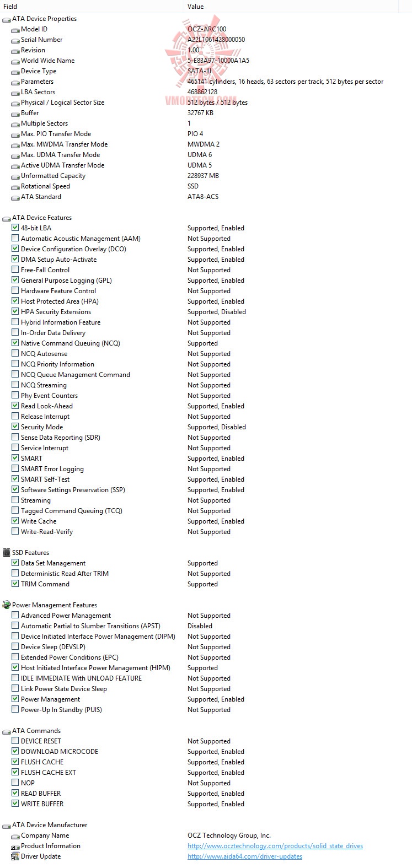
Task: Toggle the Write Cache checkbox
Action: [x=15, y=521]
